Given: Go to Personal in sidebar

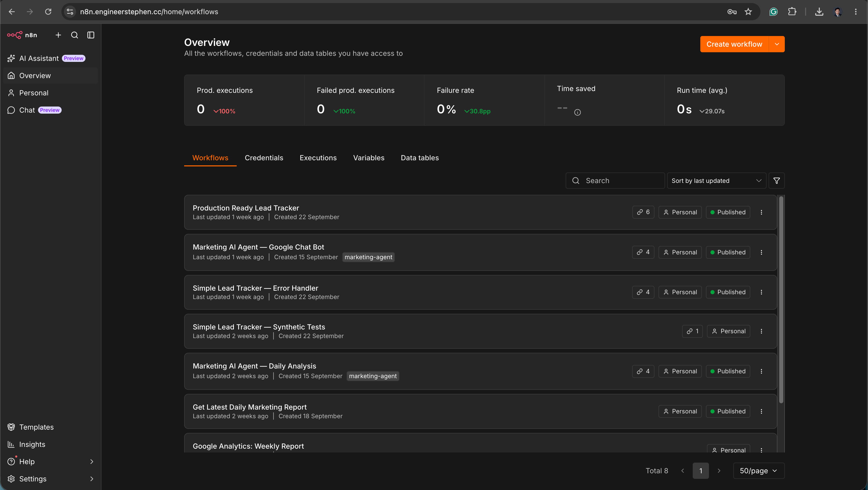Looking at the screenshot, I should coord(50,93).
